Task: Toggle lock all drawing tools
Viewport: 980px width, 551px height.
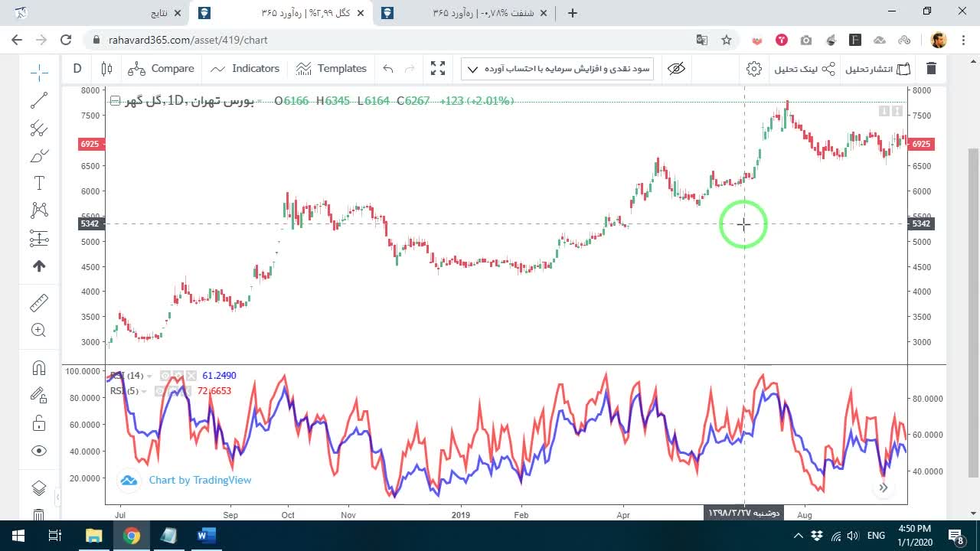Action: tap(39, 423)
